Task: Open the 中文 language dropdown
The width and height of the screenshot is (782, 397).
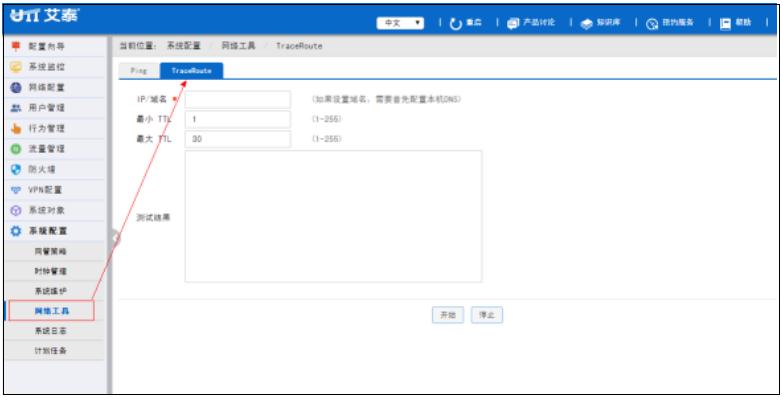Action: coord(400,23)
